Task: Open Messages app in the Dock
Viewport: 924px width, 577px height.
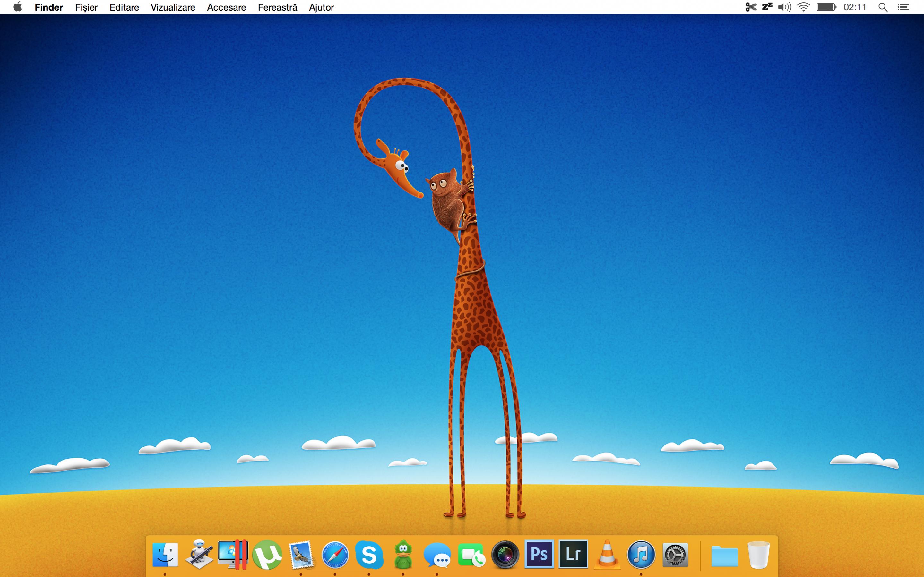Action: pos(437,555)
